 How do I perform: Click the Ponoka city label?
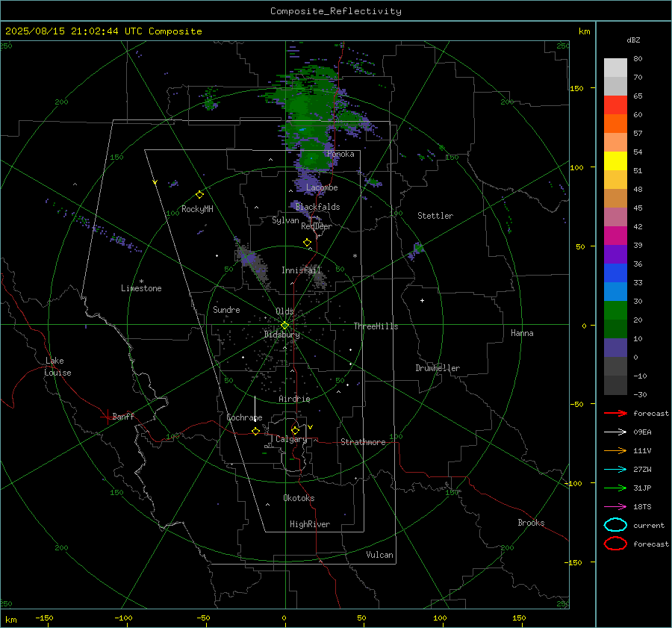[340, 154]
